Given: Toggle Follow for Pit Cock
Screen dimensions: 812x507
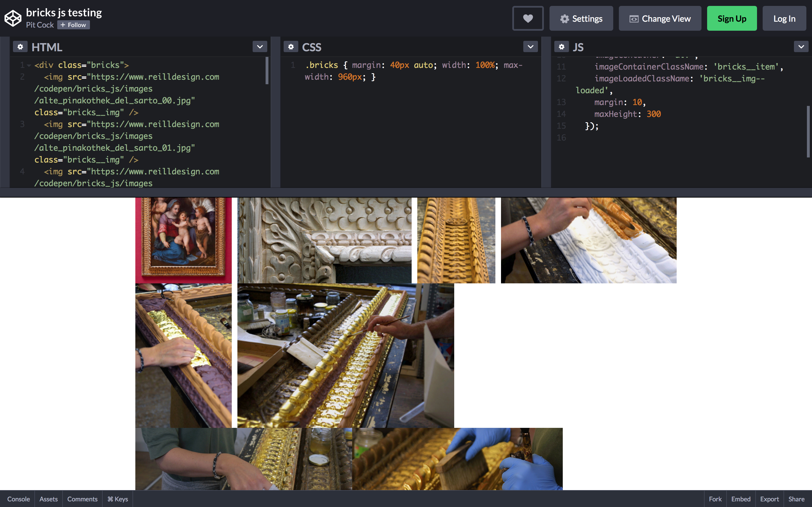Looking at the screenshot, I should point(74,25).
